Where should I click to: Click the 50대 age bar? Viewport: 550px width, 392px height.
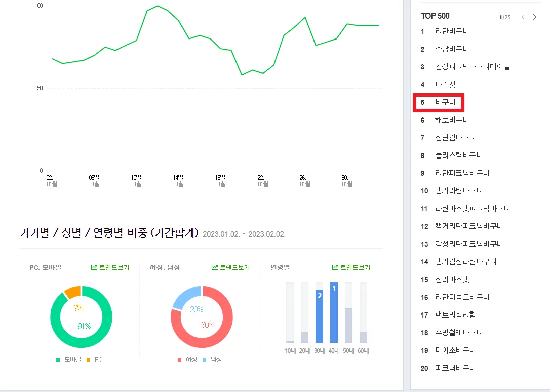(348, 325)
